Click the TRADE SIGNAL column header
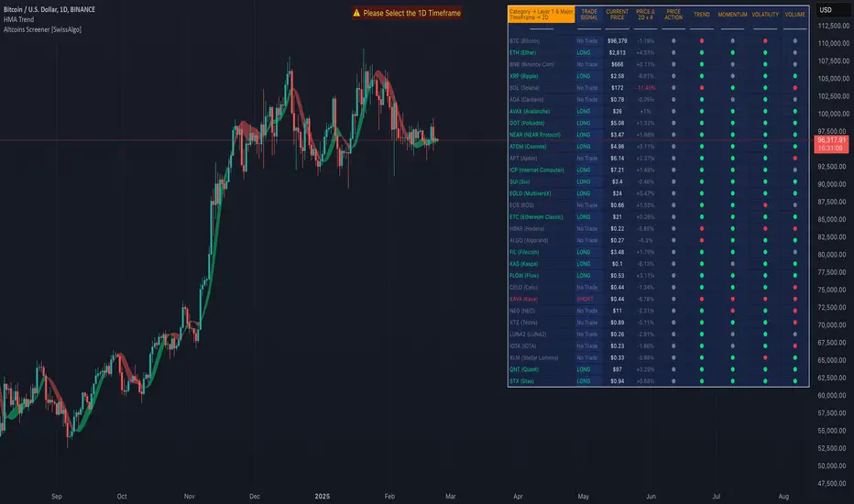Screen dimensions: 854x504 tap(589, 14)
